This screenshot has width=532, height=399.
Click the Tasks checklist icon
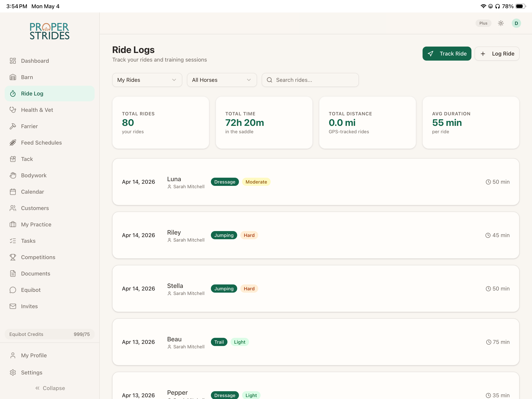coord(13,241)
